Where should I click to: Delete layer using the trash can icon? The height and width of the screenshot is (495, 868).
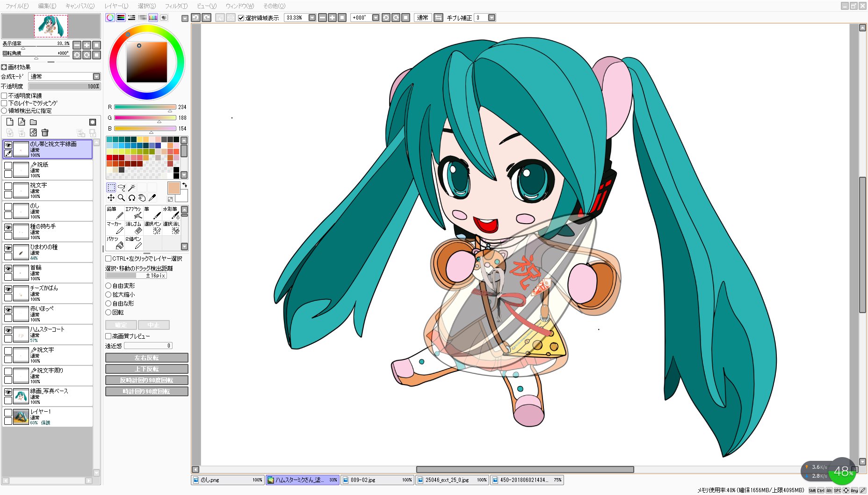(45, 133)
